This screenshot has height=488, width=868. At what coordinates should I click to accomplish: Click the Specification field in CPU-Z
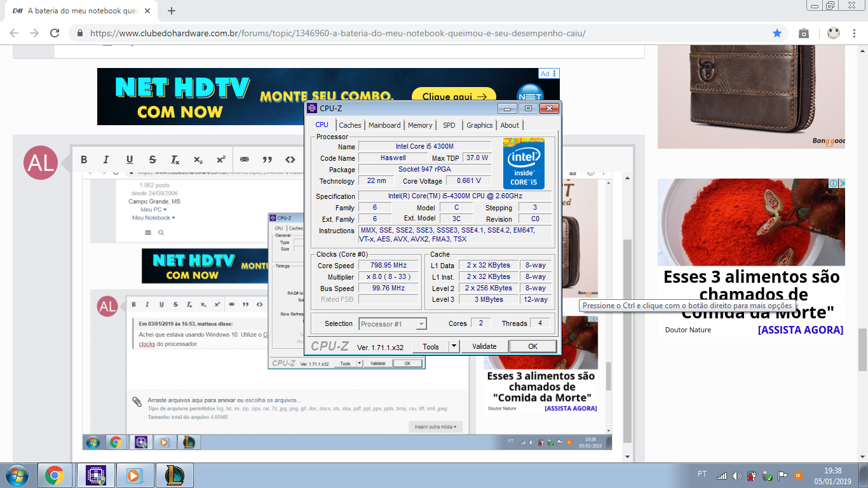point(455,196)
